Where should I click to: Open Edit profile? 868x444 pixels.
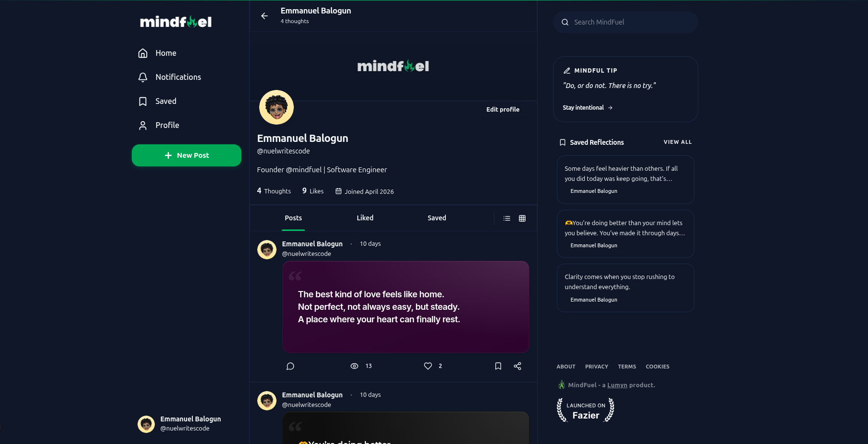pos(503,109)
